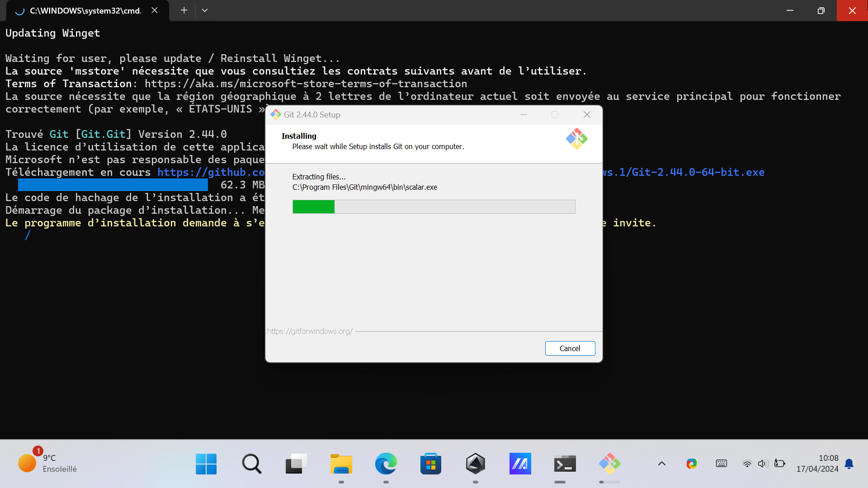Click the scalar.exe file path text

[x=365, y=187]
